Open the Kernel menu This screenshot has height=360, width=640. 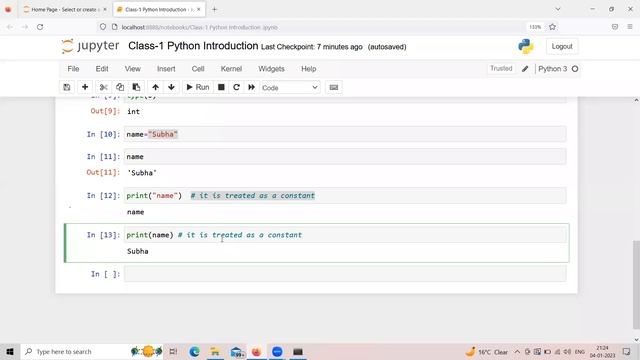click(x=231, y=69)
